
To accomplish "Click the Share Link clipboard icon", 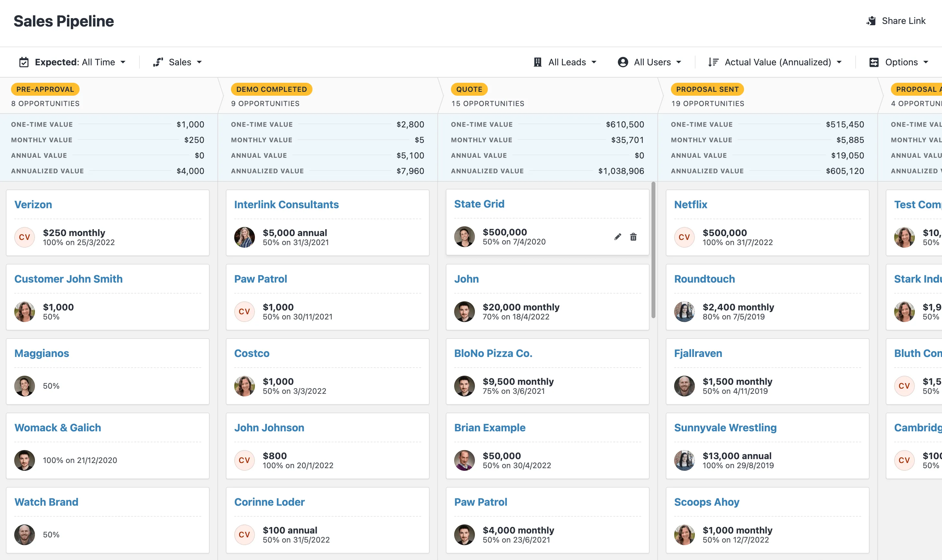I will pyautogui.click(x=871, y=21).
